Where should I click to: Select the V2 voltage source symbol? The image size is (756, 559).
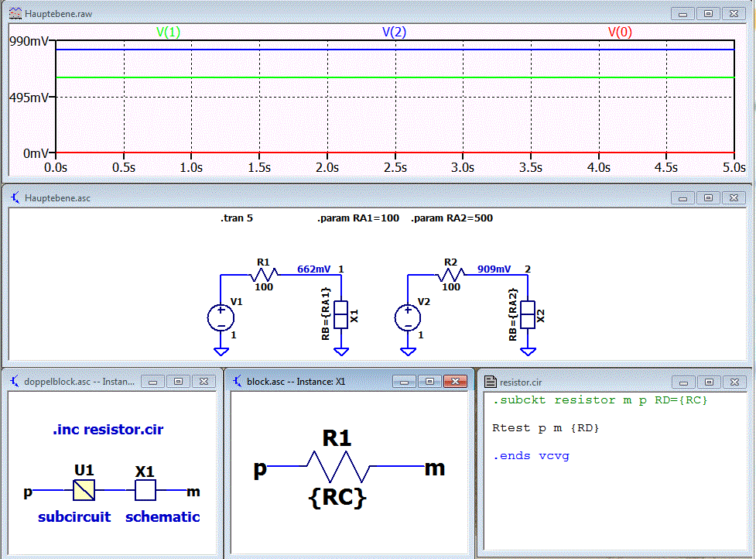408,318
